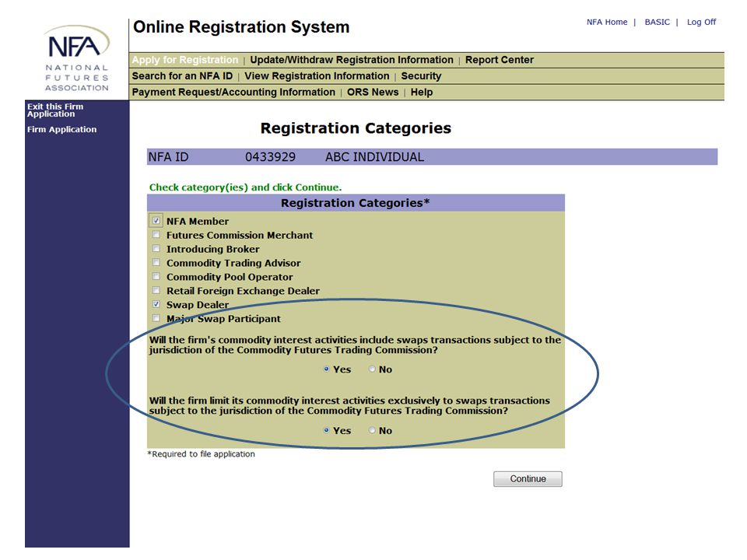Choose No for exclusively swaps transactions question

point(372,430)
